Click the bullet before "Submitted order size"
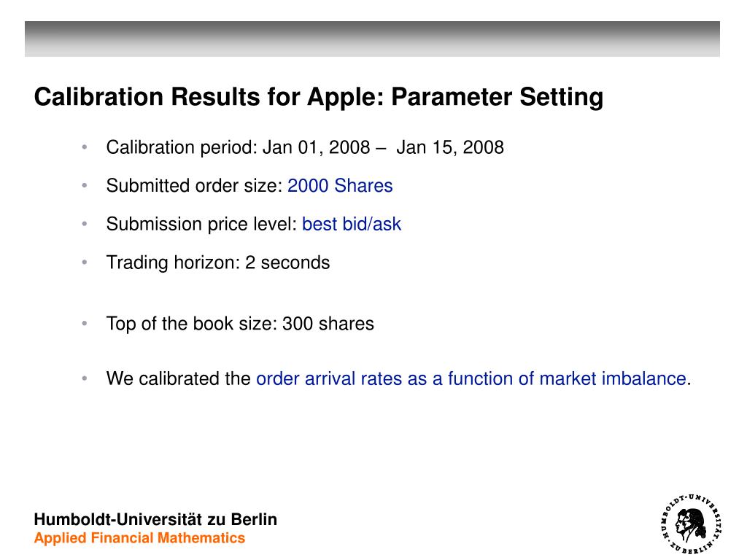Image resolution: width=747 pixels, height=560 pixels. [85, 185]
